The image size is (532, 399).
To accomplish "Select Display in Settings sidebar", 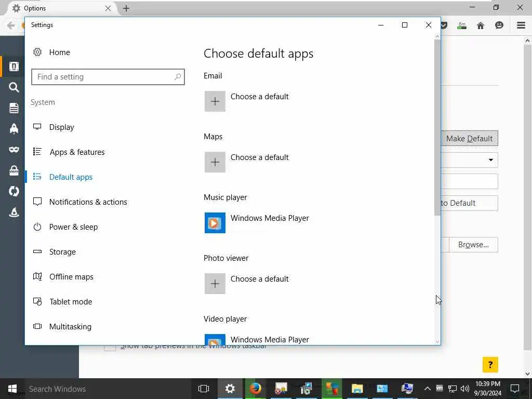I will point(54,127).
